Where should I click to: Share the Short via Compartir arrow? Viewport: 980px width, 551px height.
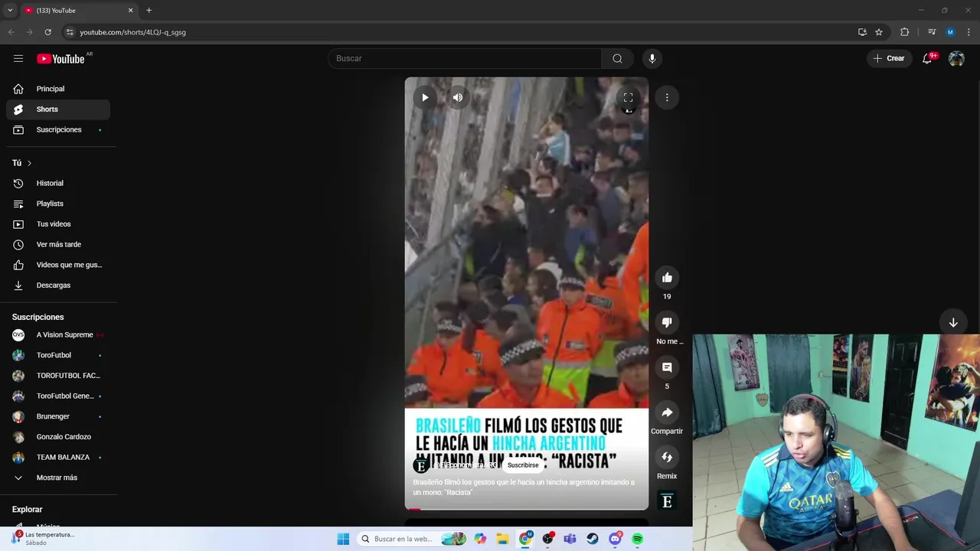(x=667, y=412)
